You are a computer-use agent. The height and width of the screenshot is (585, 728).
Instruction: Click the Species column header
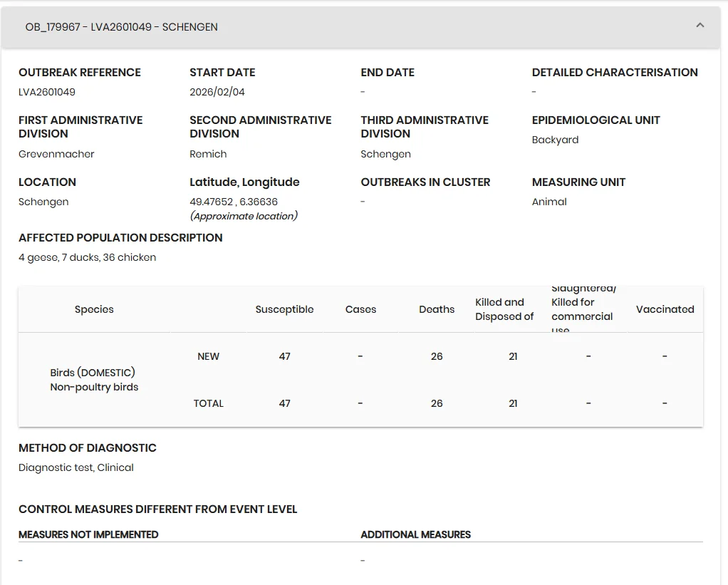[x=94, y=309]
